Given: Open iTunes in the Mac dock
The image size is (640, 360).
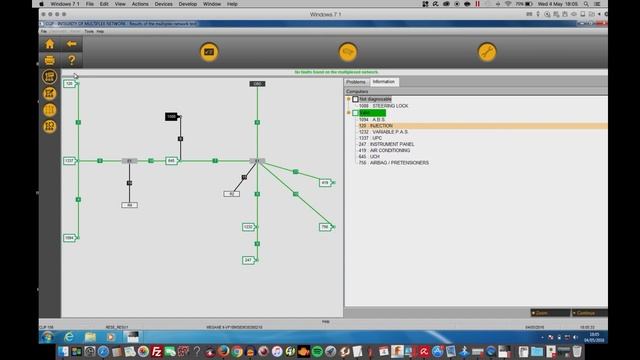Looking at the screenshot, I should pos(277,351).
